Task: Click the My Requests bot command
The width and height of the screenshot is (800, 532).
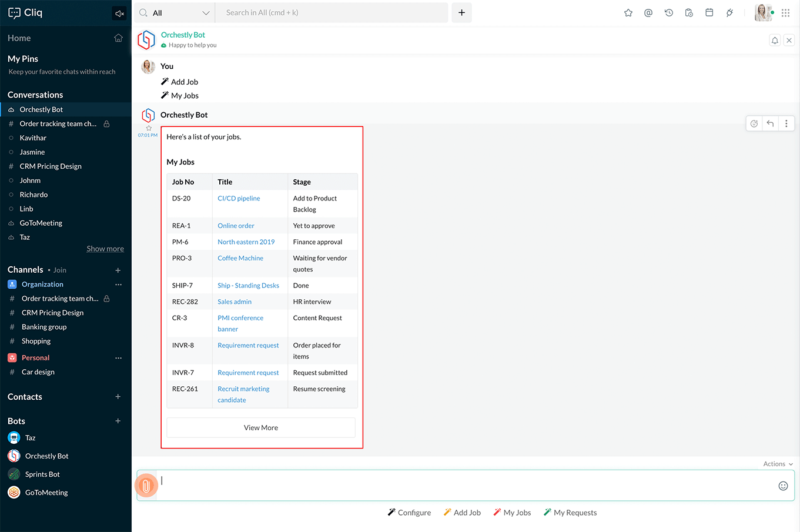Action: (x=570, y=513)
